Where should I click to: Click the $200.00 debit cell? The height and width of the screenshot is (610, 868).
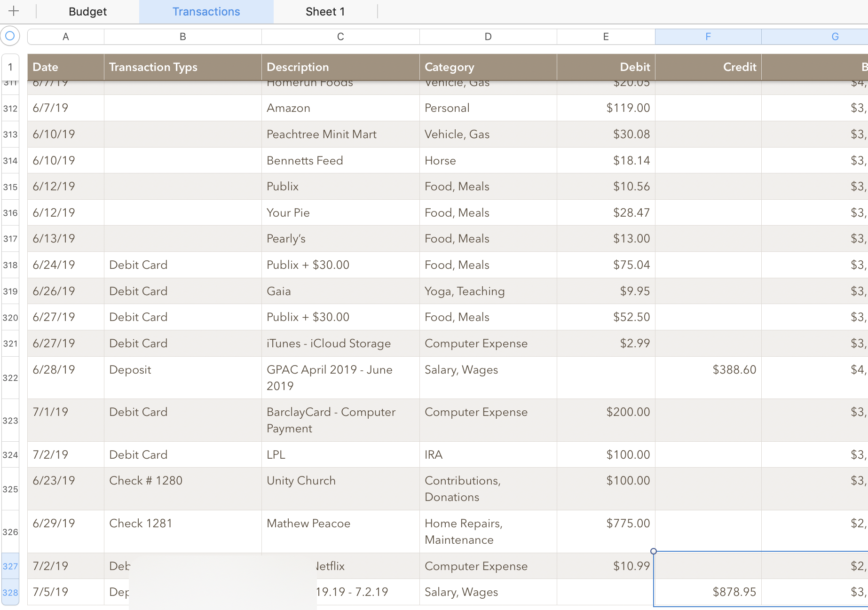(x=606, y=421)
